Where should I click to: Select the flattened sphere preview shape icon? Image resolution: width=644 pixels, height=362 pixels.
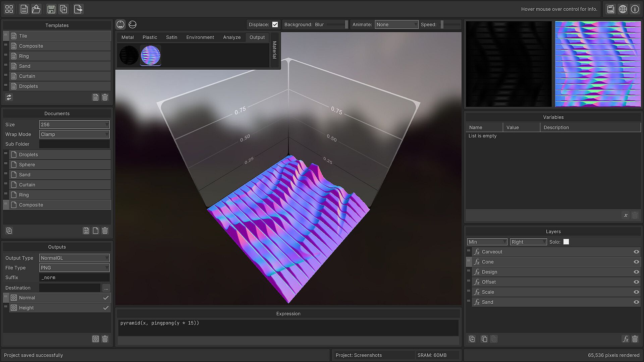coord(132,24)
